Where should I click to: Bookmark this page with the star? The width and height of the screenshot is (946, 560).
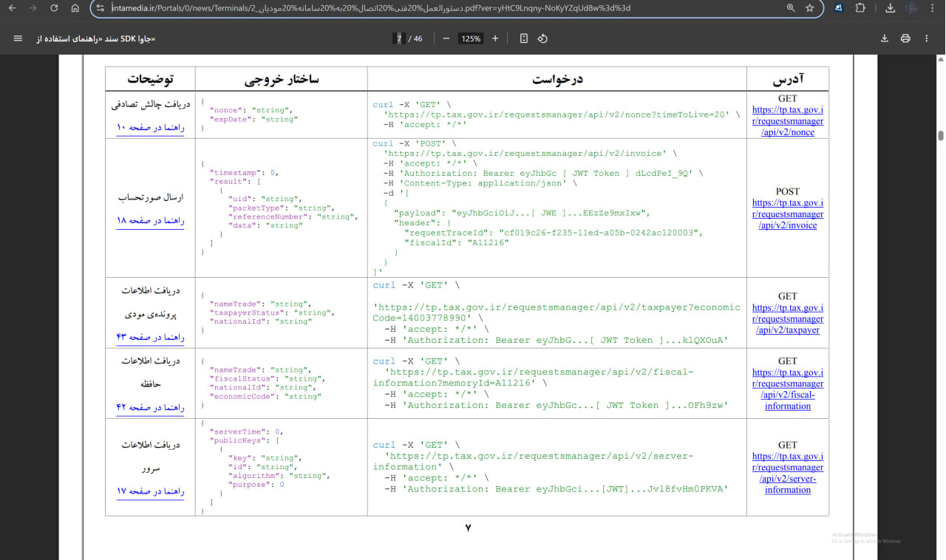click(x=810, y=8)
